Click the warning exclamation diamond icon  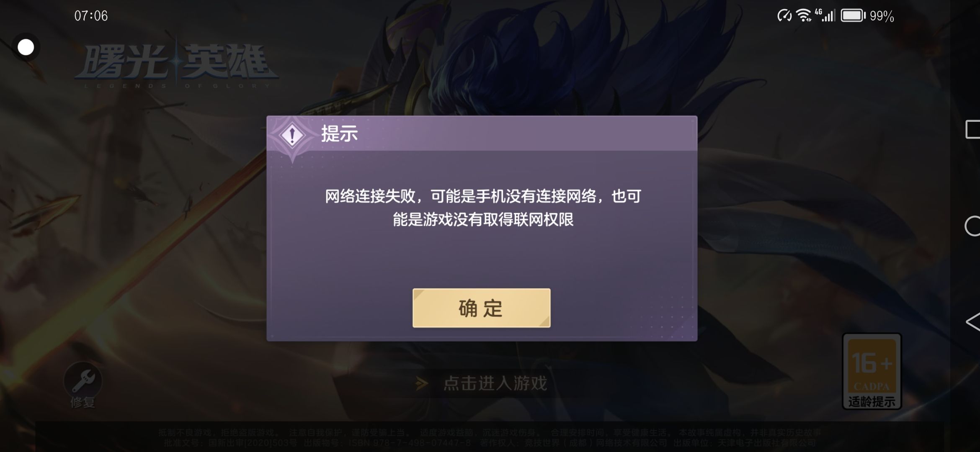[292, 135]
